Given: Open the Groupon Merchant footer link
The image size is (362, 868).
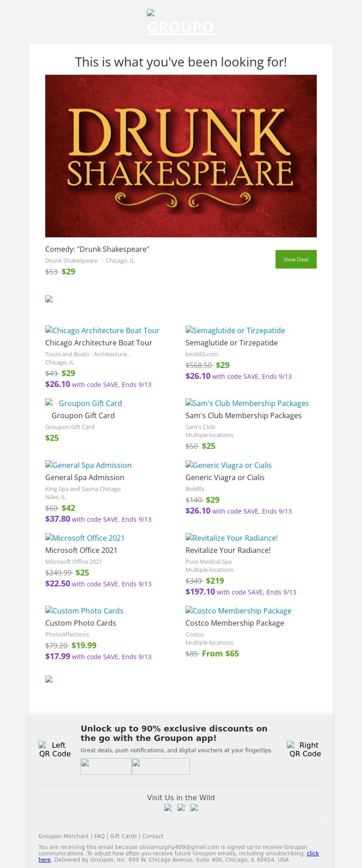Looking at the screenshot, I should click(x=63, y=836).
